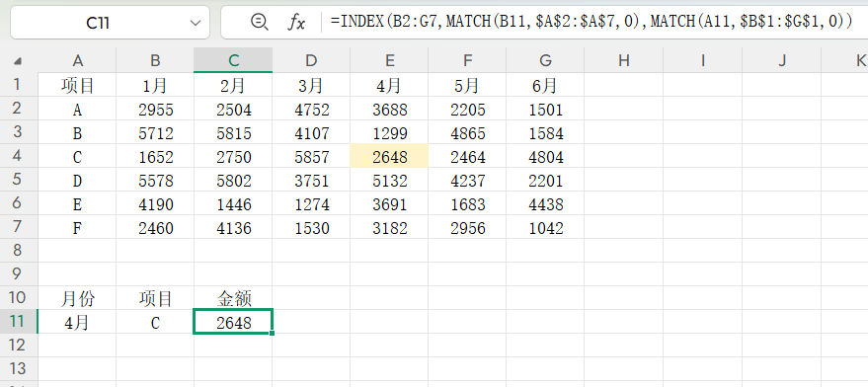This screenshot has width=868, height=387.
Task: Click cell with value 5857
Action: (x=311, y=156)
